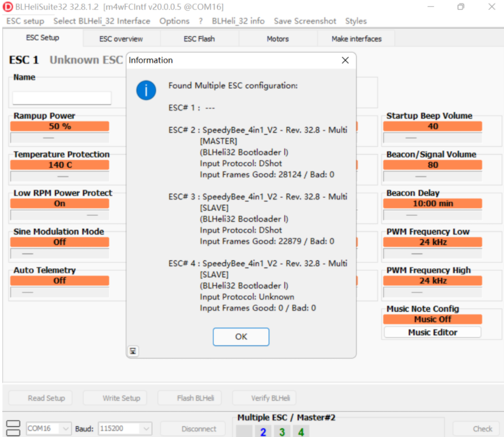Select the blank ESC 1 selector box

(x=244, y=431)
